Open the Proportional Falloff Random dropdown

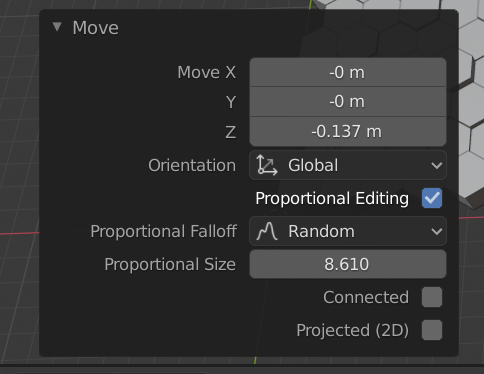tap(348, 231)
